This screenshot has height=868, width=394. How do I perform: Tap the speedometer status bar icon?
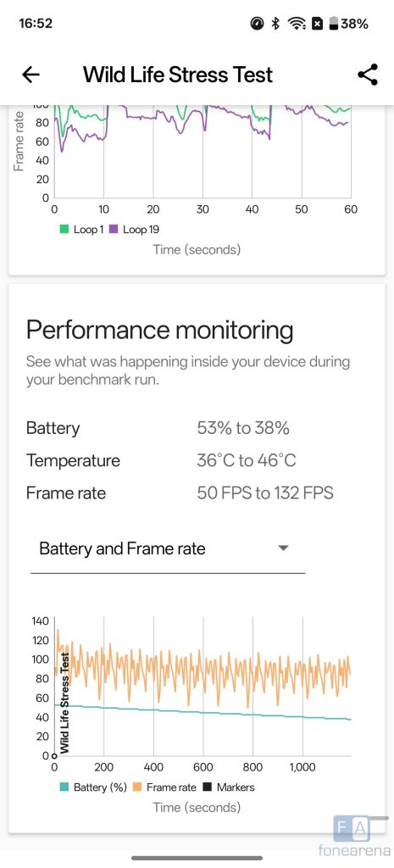257,24
